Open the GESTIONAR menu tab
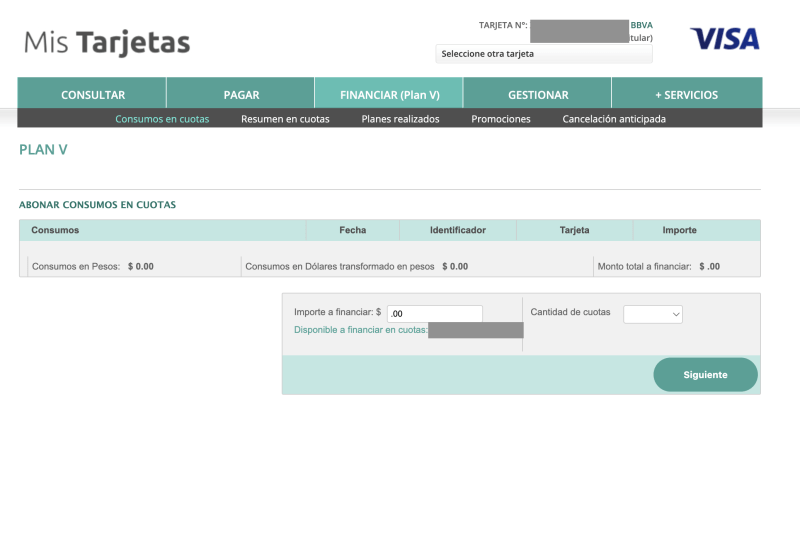Viewport: 800px width, 543px height. 538,95
